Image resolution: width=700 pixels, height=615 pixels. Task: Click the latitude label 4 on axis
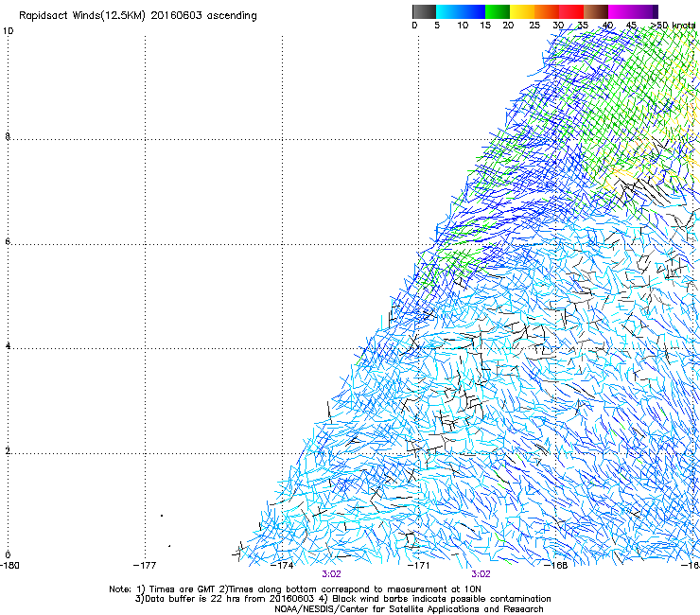click(x=8, y=346)
